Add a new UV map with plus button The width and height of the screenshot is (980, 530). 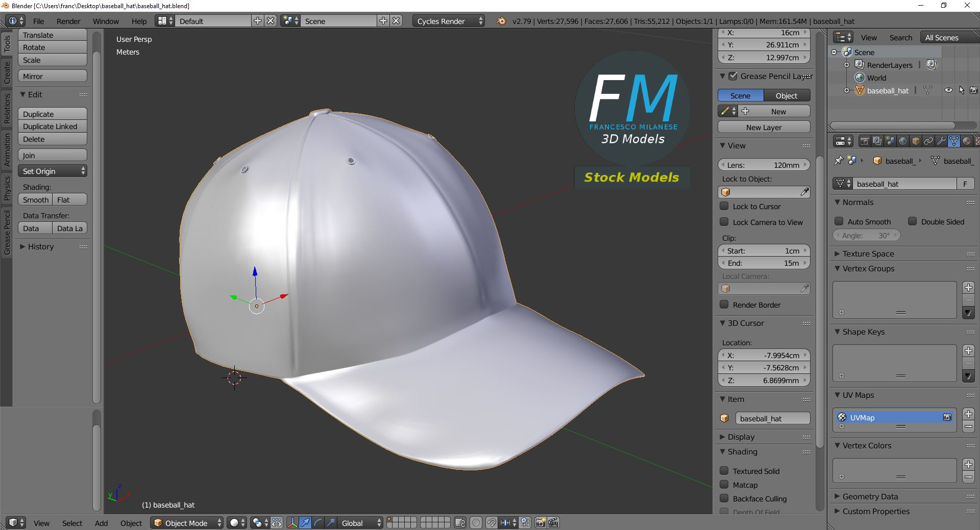click(968, 414)
